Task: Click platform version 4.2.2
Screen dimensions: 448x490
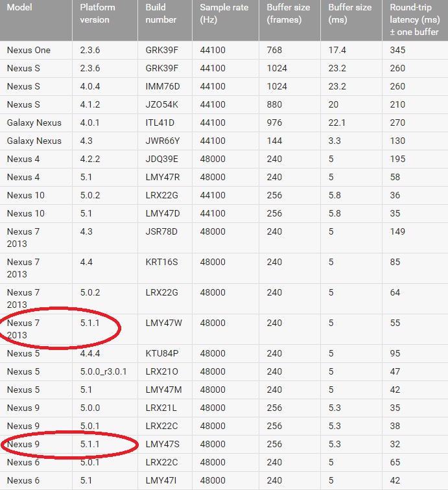Action: 90,159
